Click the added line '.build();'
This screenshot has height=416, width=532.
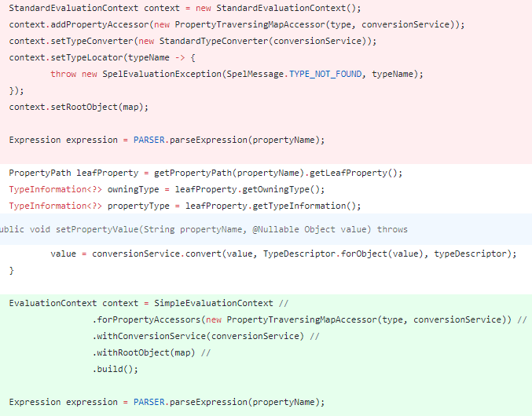(x=115, y=369)
